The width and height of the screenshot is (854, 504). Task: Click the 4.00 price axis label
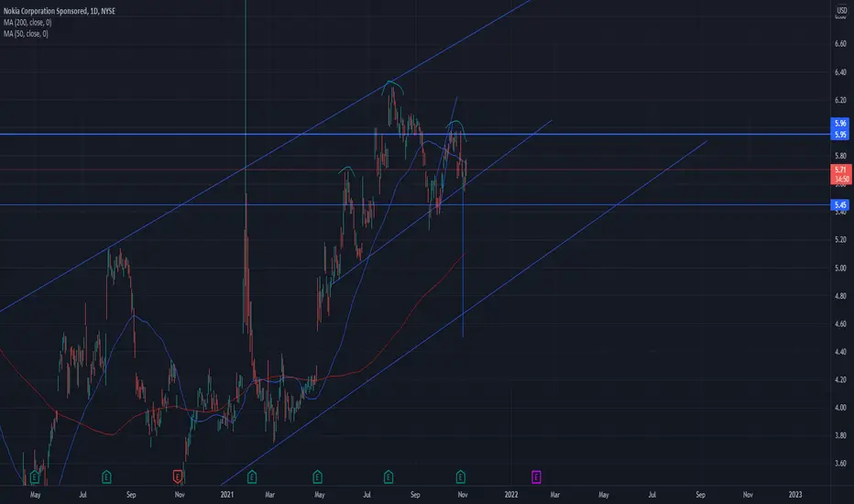(x=840, y=408)
